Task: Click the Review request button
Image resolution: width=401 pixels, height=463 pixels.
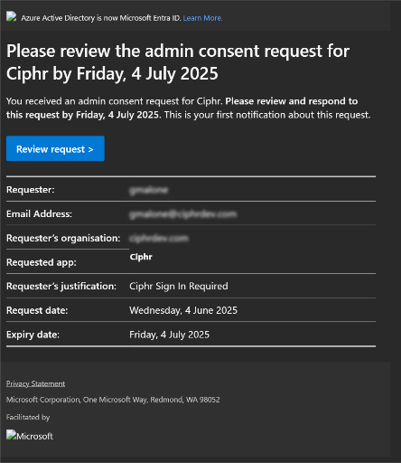Action: click(x=55, y=149)
